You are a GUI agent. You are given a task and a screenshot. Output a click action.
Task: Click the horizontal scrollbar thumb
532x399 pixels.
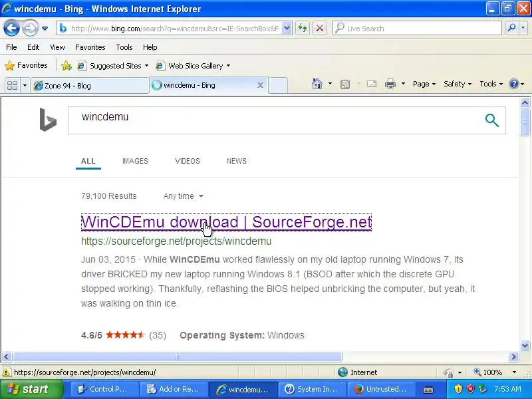click(x=177, y=356)
